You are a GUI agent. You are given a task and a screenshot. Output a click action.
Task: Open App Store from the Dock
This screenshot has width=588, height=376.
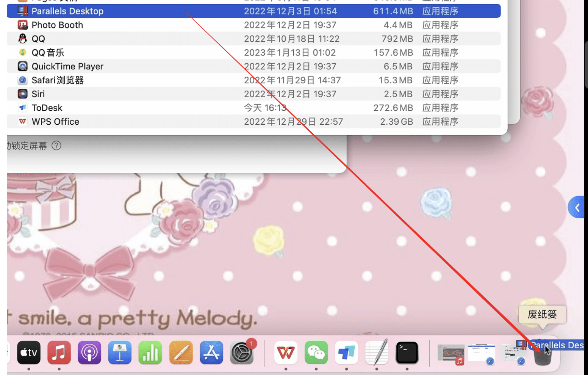point(211,352)
